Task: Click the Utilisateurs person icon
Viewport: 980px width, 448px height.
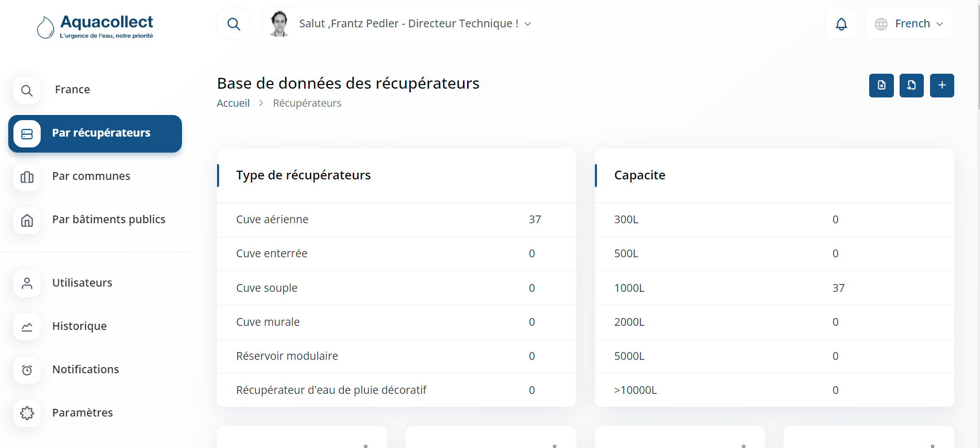Action: click(27, 283)
